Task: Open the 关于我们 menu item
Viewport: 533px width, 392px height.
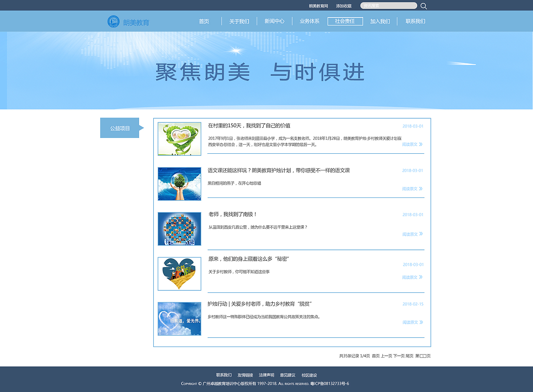Action: pos(239,21)
